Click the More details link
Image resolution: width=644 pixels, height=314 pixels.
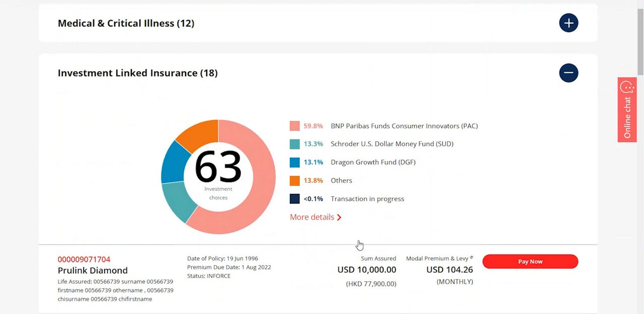pyautogui.click(x=312, y=217)
